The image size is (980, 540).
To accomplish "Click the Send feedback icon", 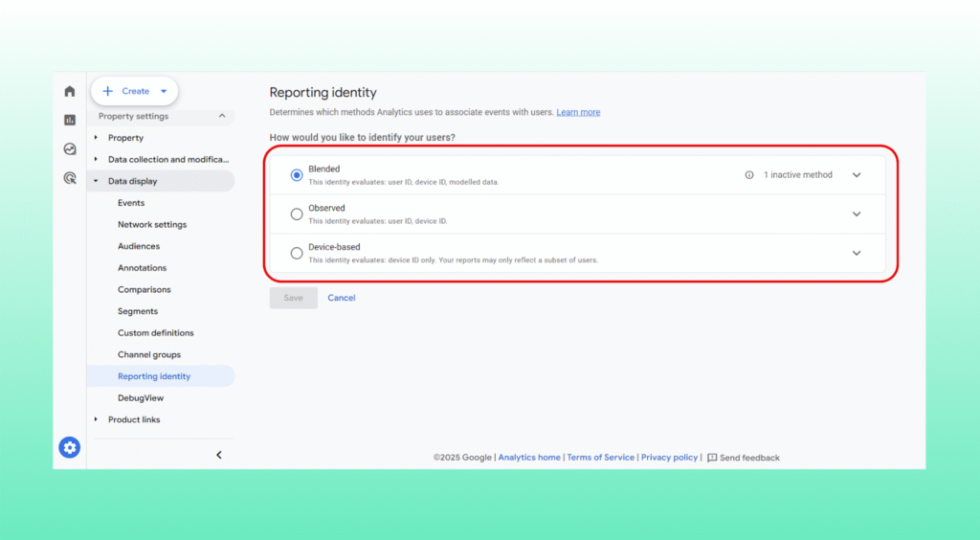I will 712,458.
